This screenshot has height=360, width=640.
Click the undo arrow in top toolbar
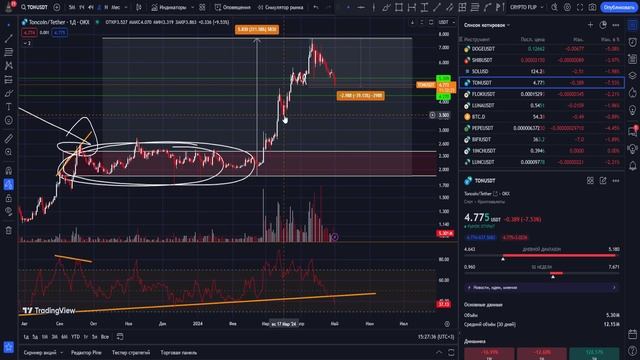316,7
